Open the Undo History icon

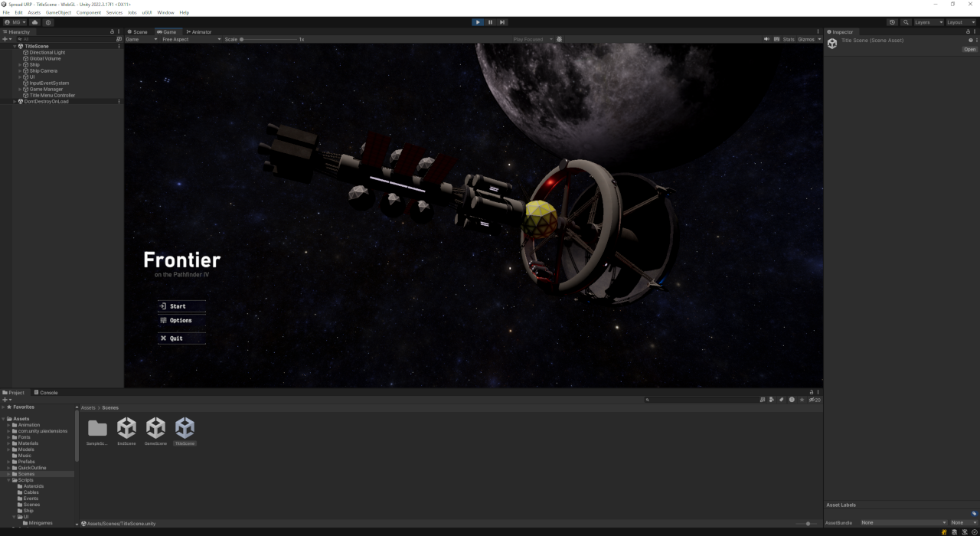(x=892, y=22)
